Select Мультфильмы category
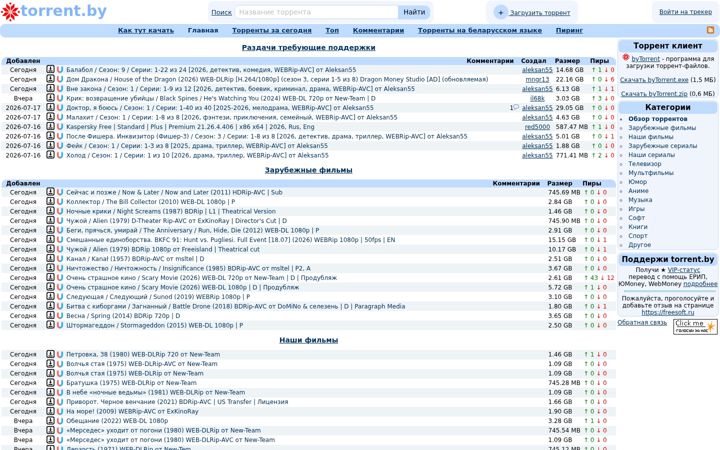The width and height of the screenshot is (720, 450). coord(651,173)
